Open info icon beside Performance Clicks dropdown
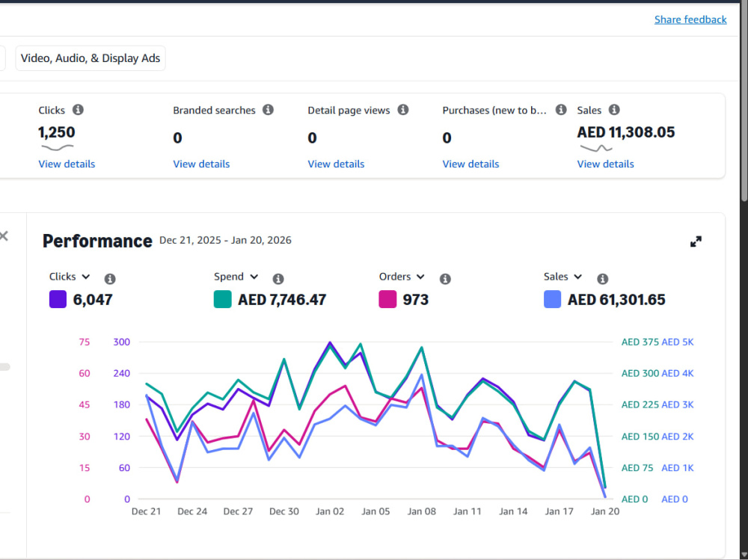This screenshot has height=560, width=748. click(x=110, y=279)
